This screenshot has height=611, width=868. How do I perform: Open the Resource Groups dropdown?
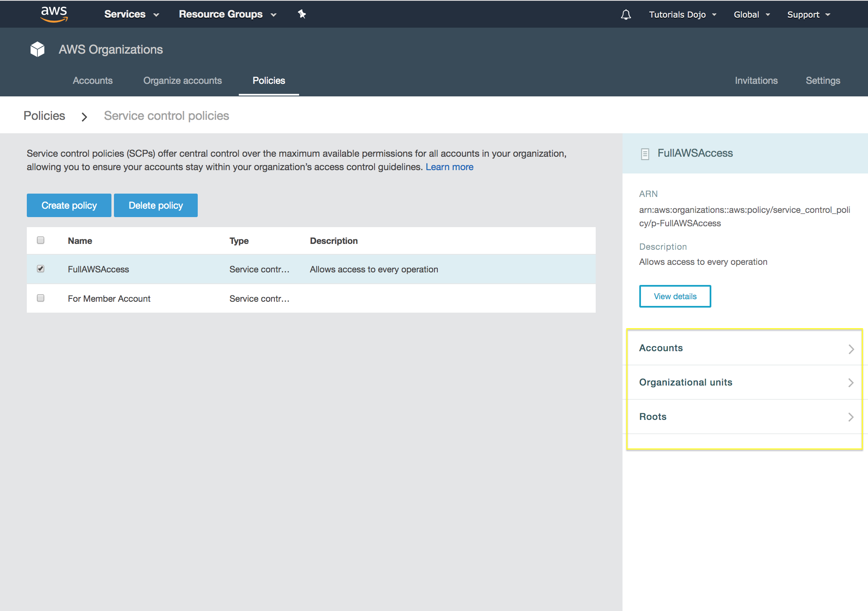coord(227,14)
